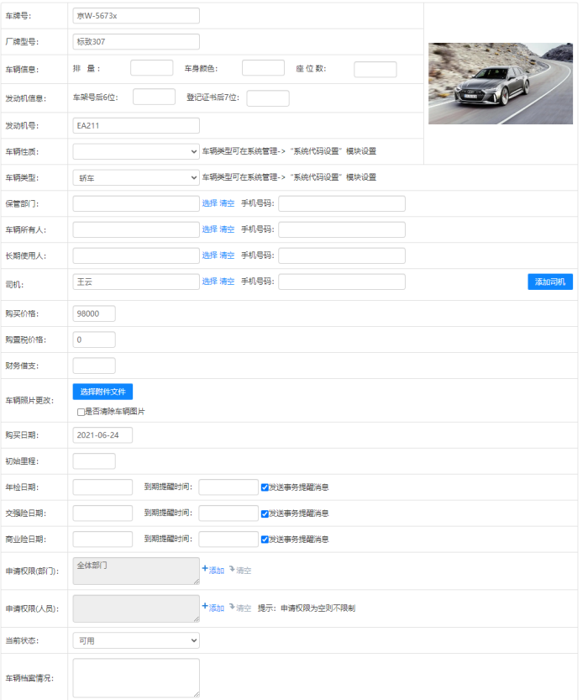Click the 选择附件文件 button
The image size is (588, 700).
[x=102, y=392]
